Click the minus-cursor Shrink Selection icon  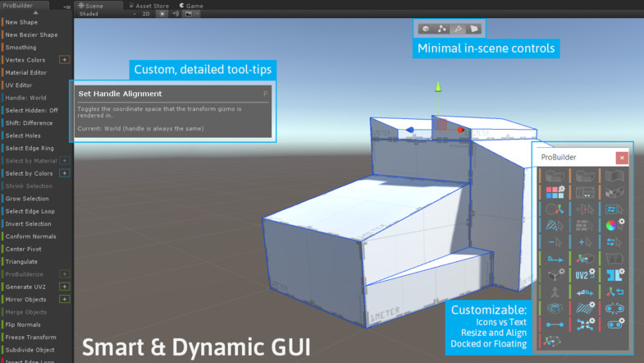[x=555, y=242]
